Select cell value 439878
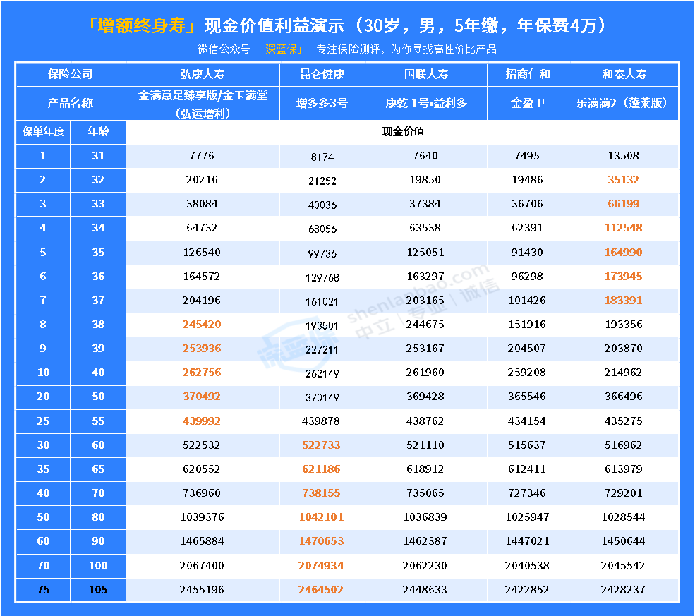This screenshot has width=695, height=616. click(x=321, y=421)
